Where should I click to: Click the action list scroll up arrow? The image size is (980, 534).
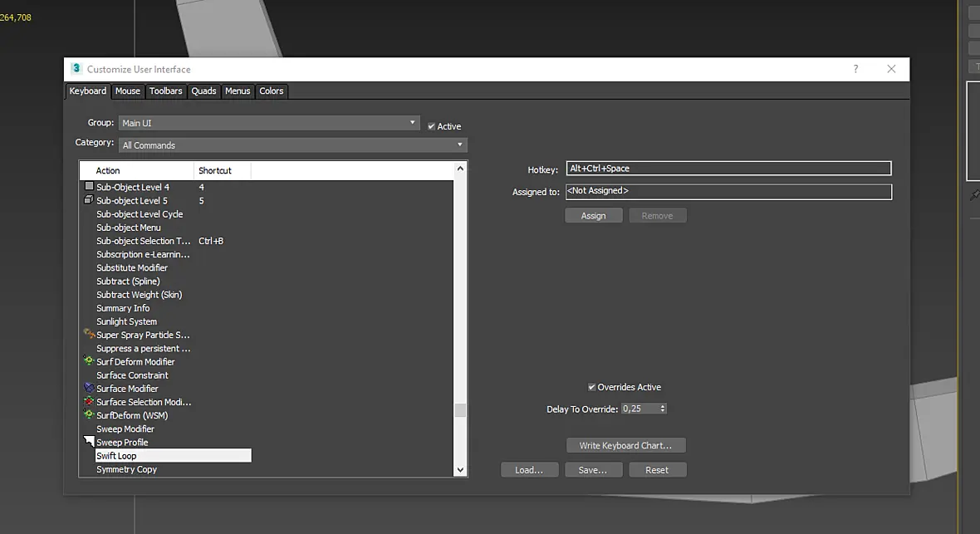coord(460,169)
